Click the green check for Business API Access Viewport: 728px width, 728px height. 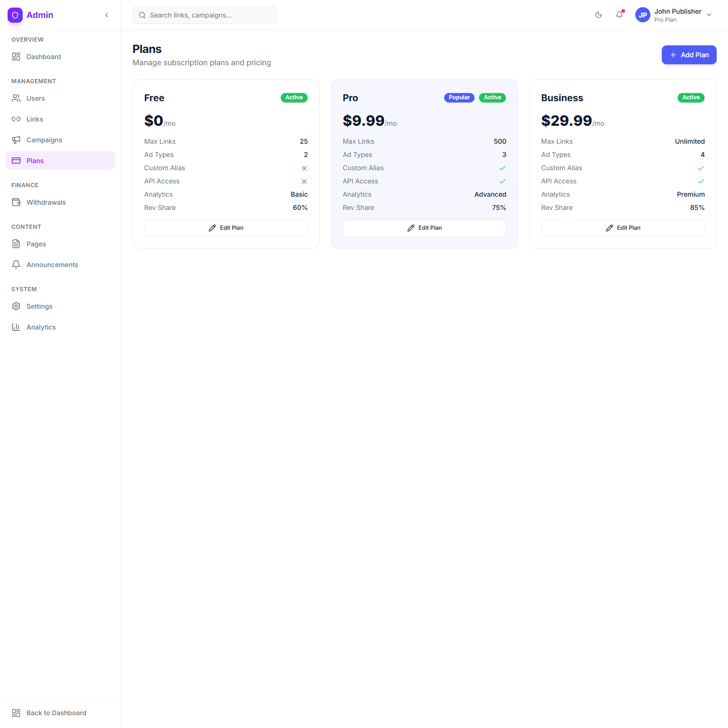click(x=701, y=182)
